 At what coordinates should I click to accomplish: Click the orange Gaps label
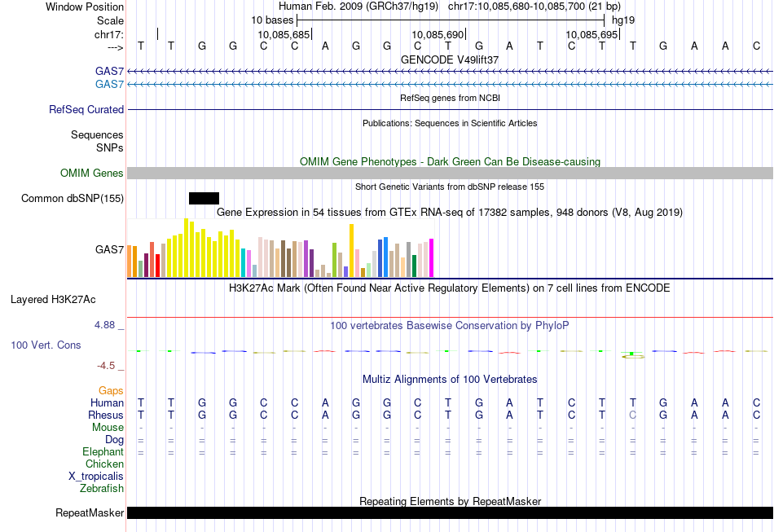coord(111,391)
